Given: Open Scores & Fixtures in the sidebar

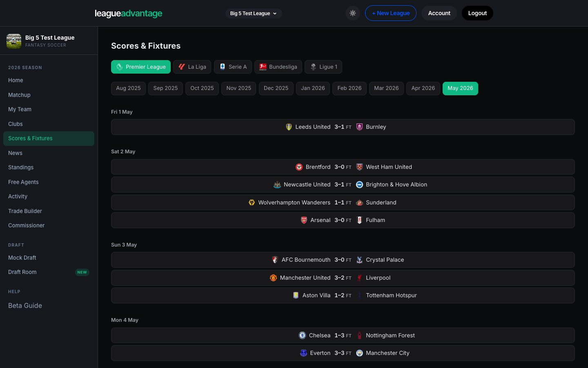Looking at the screenshot, I should point(49,139).
